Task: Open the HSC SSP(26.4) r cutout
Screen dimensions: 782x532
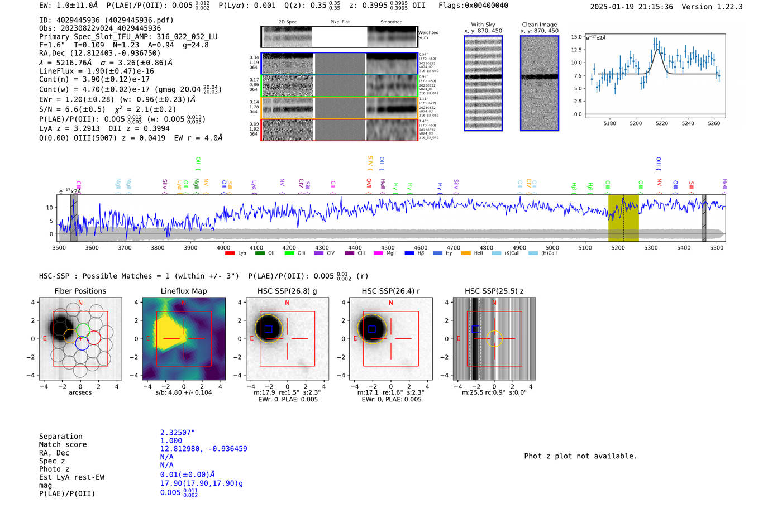Action: coord(391,339)
